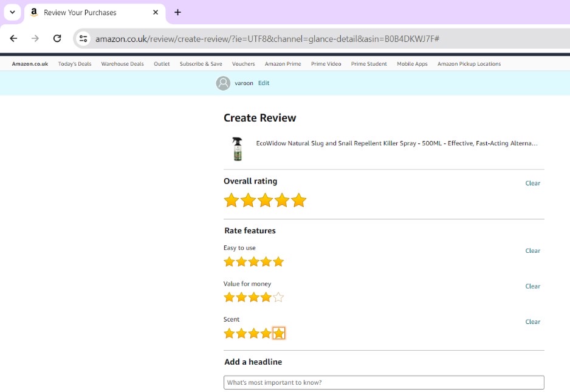Clear the Overall rating

tap(532, 184)
